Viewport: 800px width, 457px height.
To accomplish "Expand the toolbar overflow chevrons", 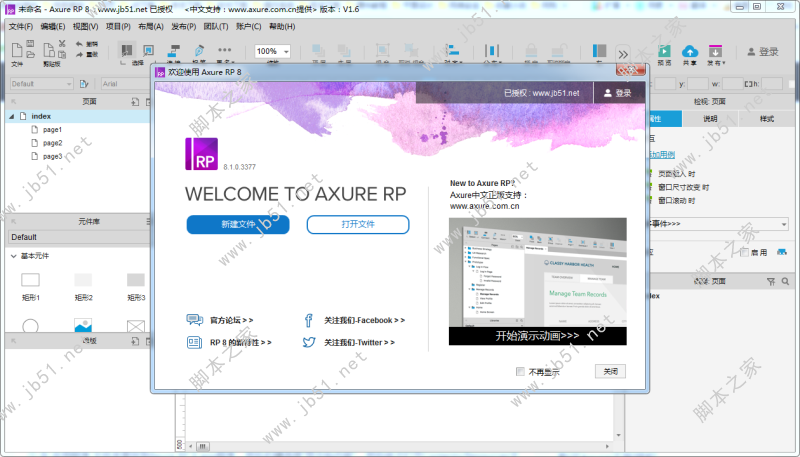I will coord(623,54).
